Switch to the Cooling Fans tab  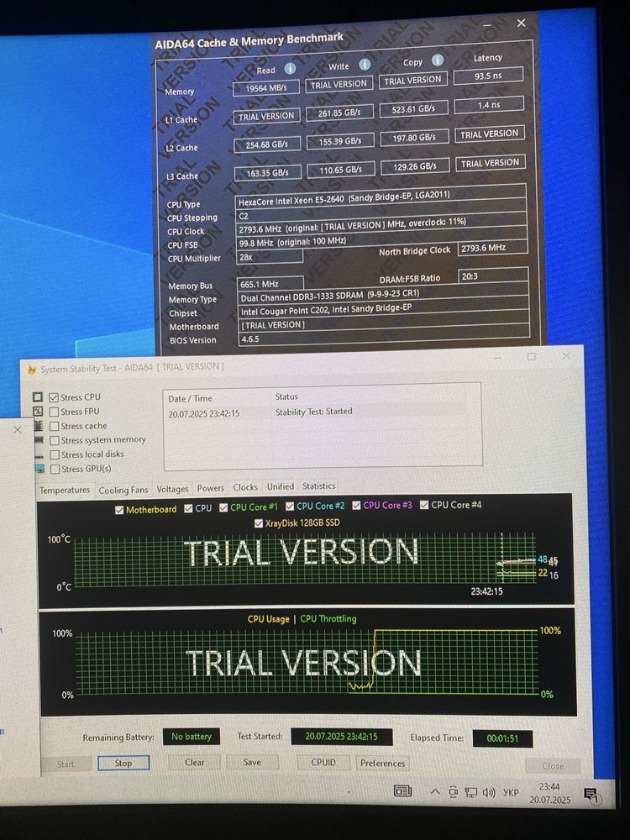[123, 490]
